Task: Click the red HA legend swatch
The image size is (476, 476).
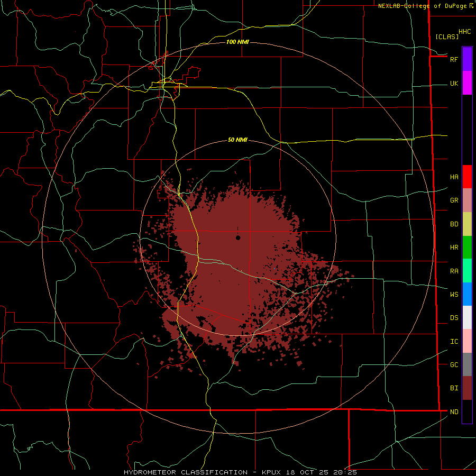Action: click(x=467, y=177)
